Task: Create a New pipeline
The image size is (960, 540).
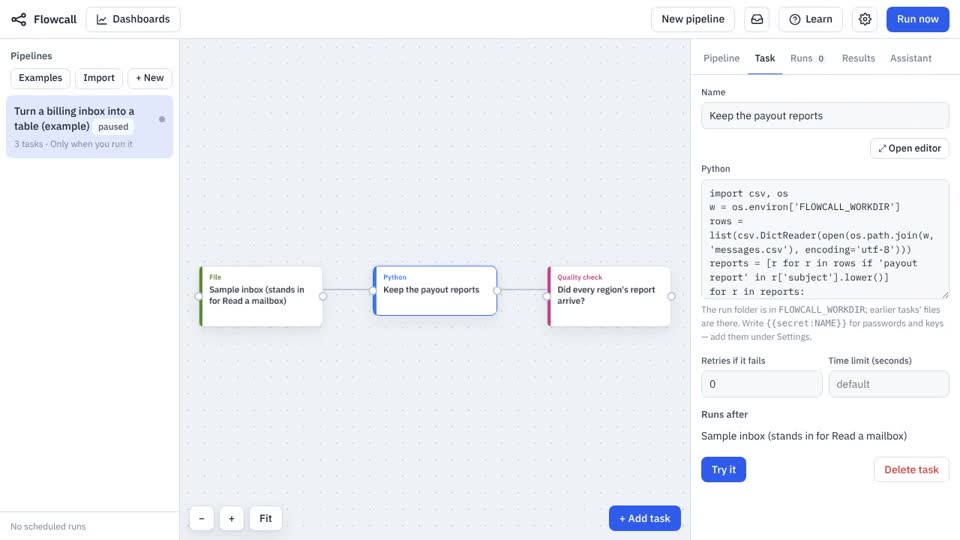Action: coord(692,19)
